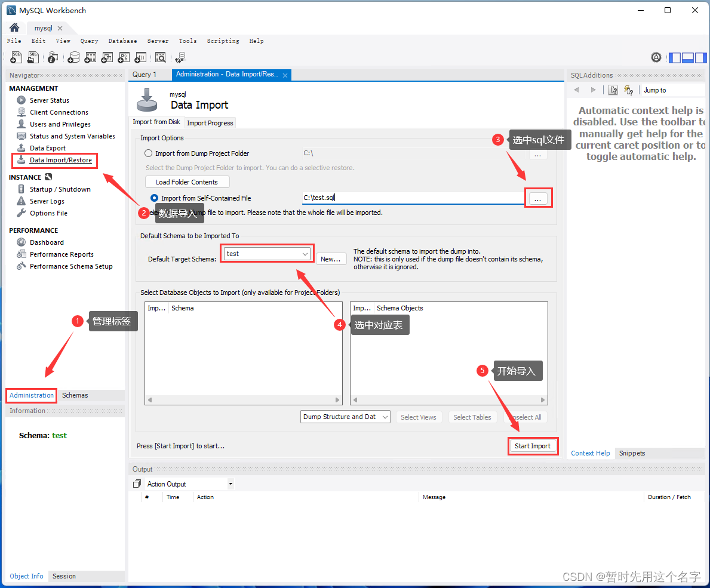Open the Scripting menu
Screen dimensions: 710x588
(x=223, y=41)
